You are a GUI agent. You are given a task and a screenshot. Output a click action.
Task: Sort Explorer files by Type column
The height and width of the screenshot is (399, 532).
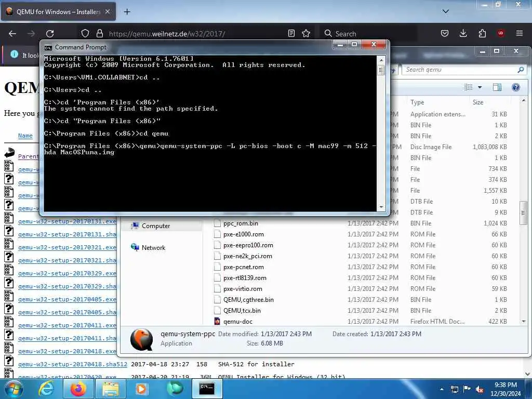click(417, 102)
